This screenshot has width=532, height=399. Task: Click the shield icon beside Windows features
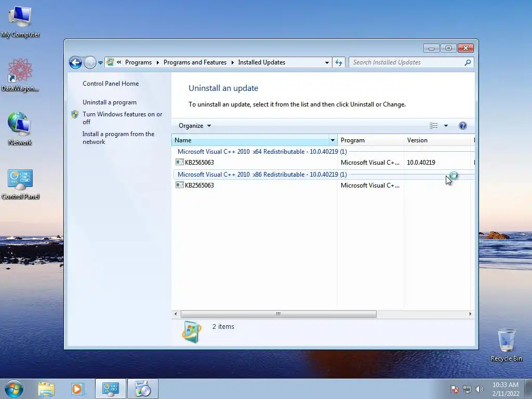coord(75,114)
